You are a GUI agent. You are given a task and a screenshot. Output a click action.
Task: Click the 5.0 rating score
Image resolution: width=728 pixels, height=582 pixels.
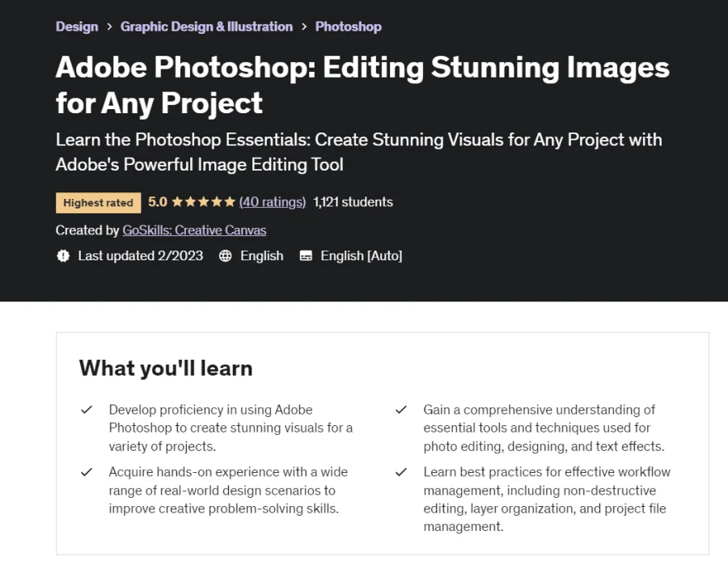coord(158,202)
